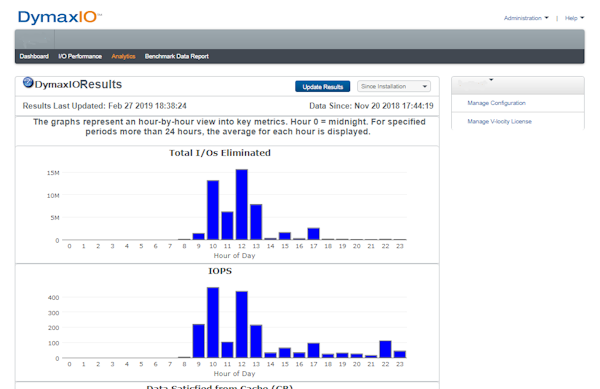Viewport: 600px width, 389px height.
Task: Open the Manage V-locity License link
Action: (x=499, y=121)
